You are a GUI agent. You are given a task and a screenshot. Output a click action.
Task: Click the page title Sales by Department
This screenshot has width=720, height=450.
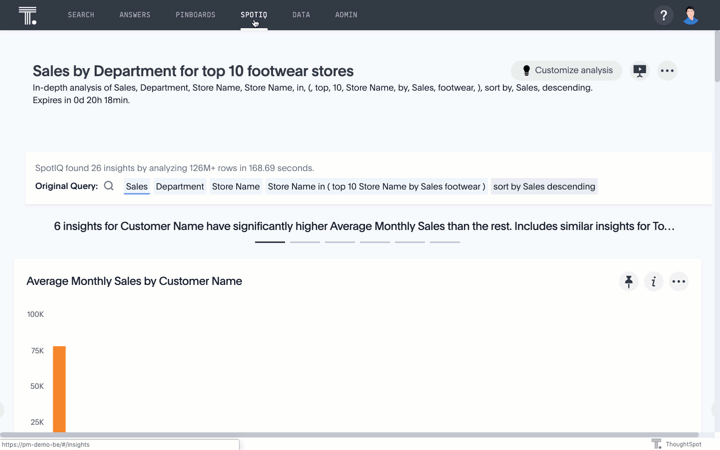pos(193,71)
